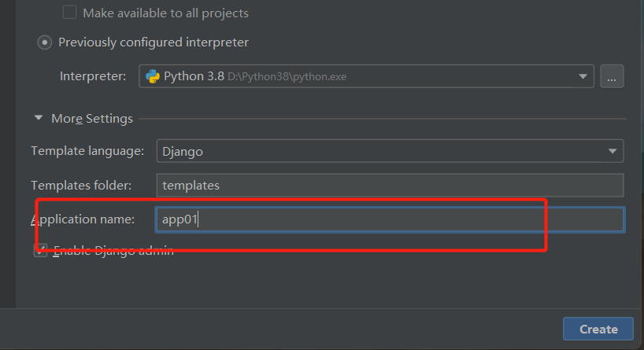Collapse the More Settings section

coord(39,118)
